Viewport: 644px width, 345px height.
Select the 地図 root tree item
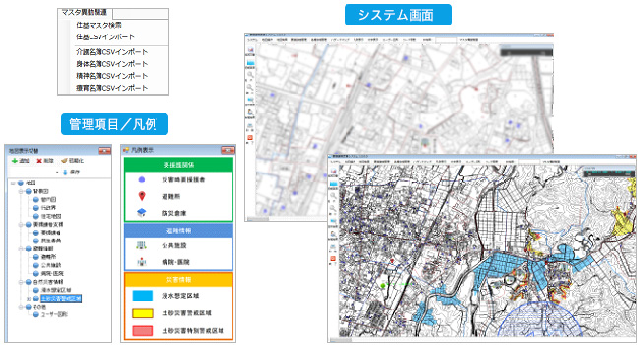pyautogui.click(x=31, y=183)
